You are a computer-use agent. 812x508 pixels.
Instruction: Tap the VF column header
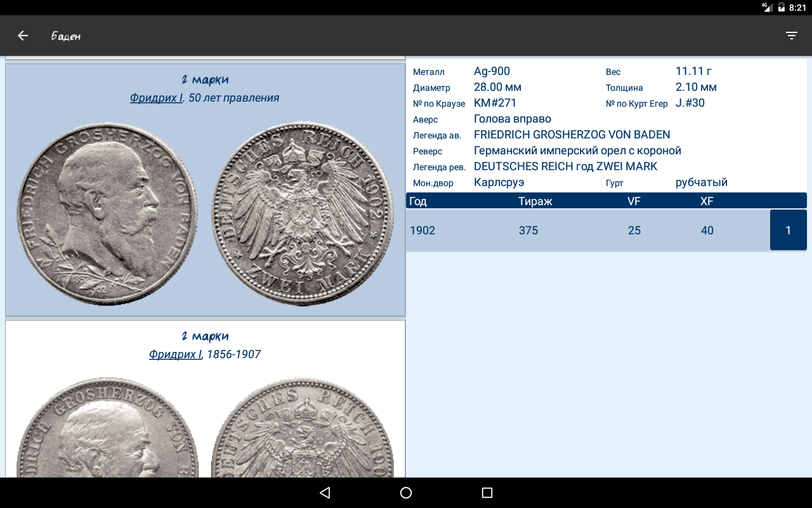634,201
